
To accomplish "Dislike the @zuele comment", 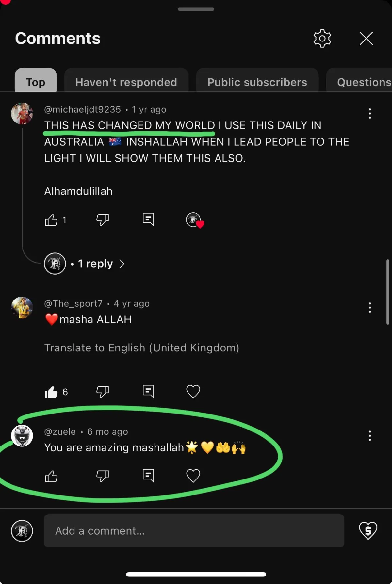I will [x=103, y=476].
